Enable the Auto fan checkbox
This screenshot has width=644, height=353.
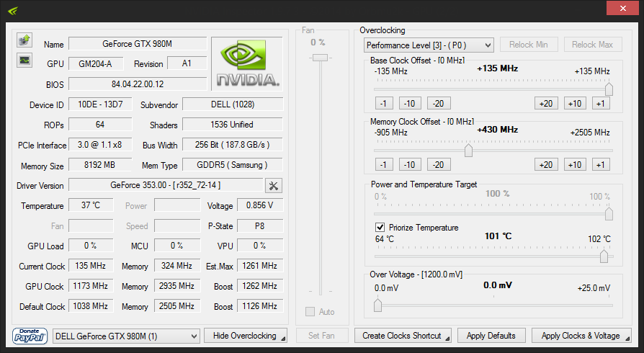(310, 311)
